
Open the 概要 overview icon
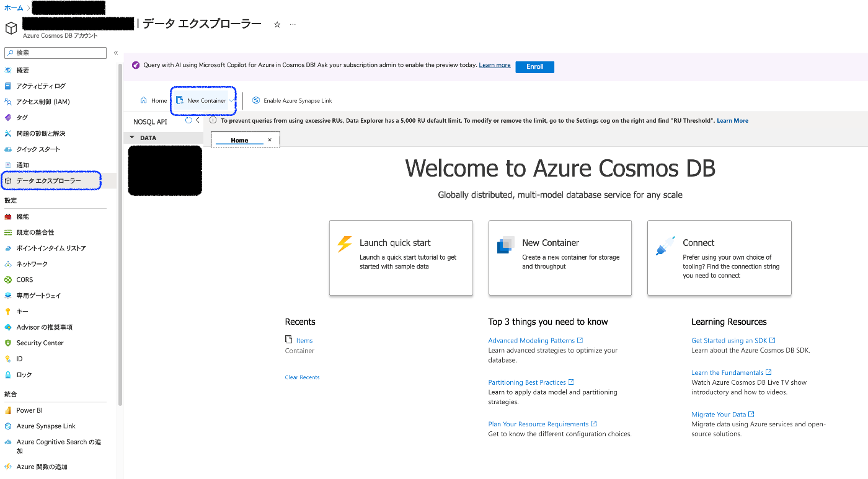(x=8, y=70)
